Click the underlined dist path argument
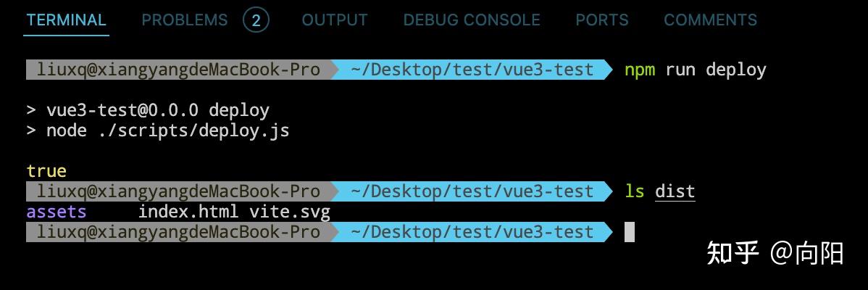The width and height of the screenshot is (868, 290). [x=675, y=191]
